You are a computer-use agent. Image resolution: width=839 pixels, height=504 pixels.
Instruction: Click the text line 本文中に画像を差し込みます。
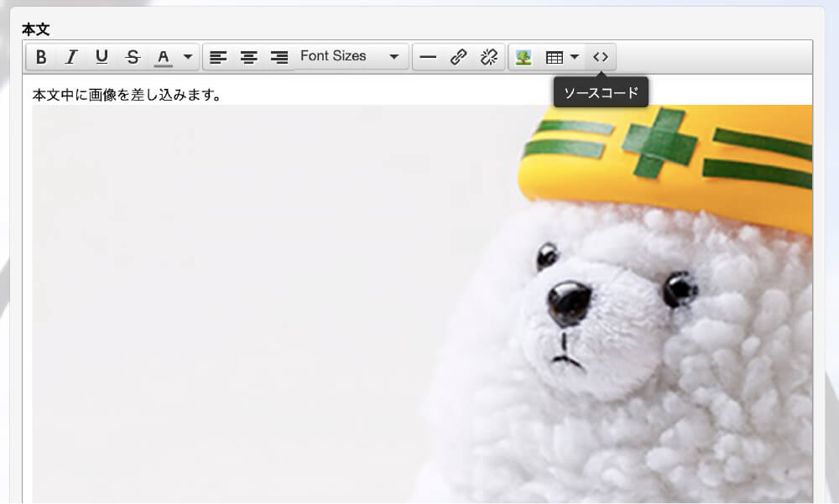[128, 95]
